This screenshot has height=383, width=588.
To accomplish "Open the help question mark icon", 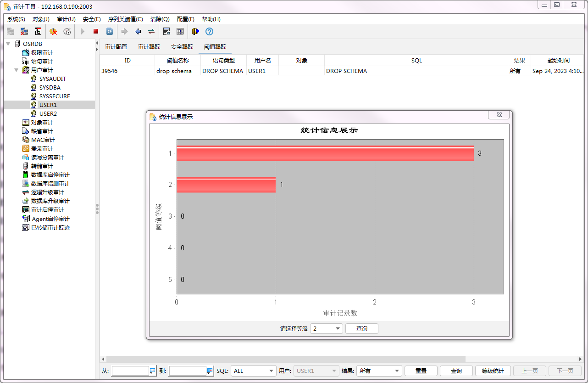I will [x=209, y=32].
